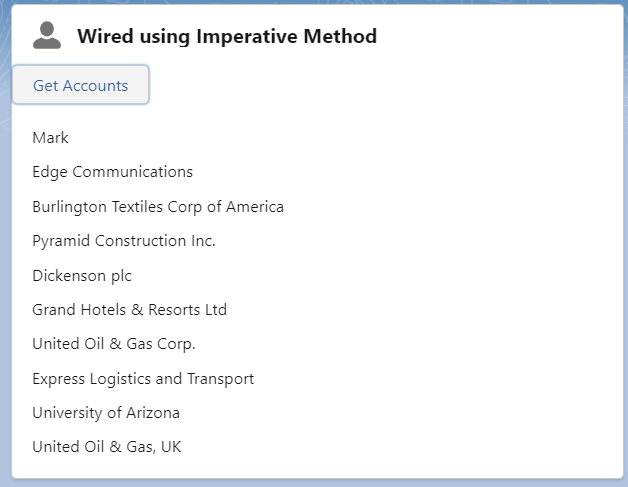Select Pyramid Construction Inc. in the list

124,241
